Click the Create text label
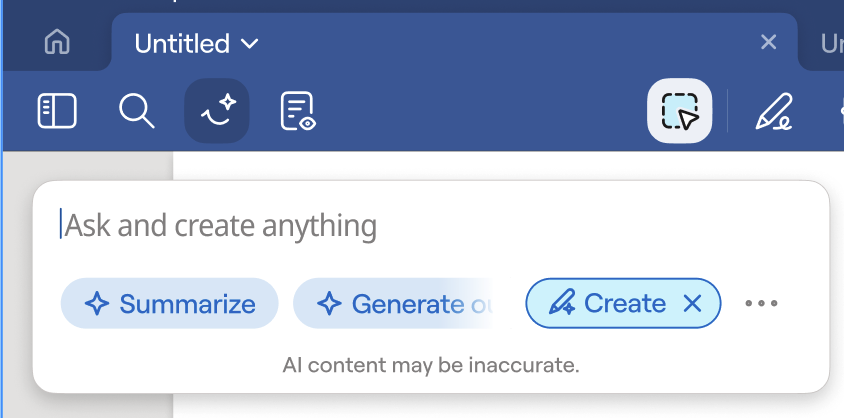This screenshot has width=844, height=418. (x=625, y=303)
